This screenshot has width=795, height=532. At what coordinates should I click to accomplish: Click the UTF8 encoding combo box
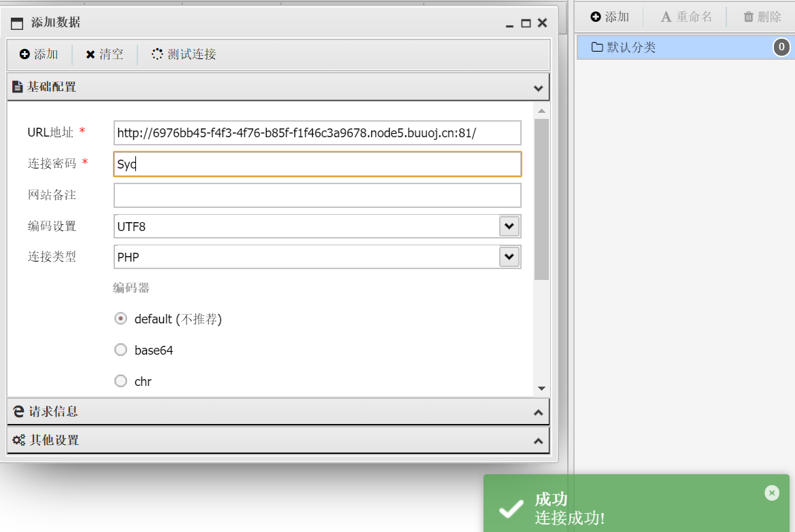point(318,226)
